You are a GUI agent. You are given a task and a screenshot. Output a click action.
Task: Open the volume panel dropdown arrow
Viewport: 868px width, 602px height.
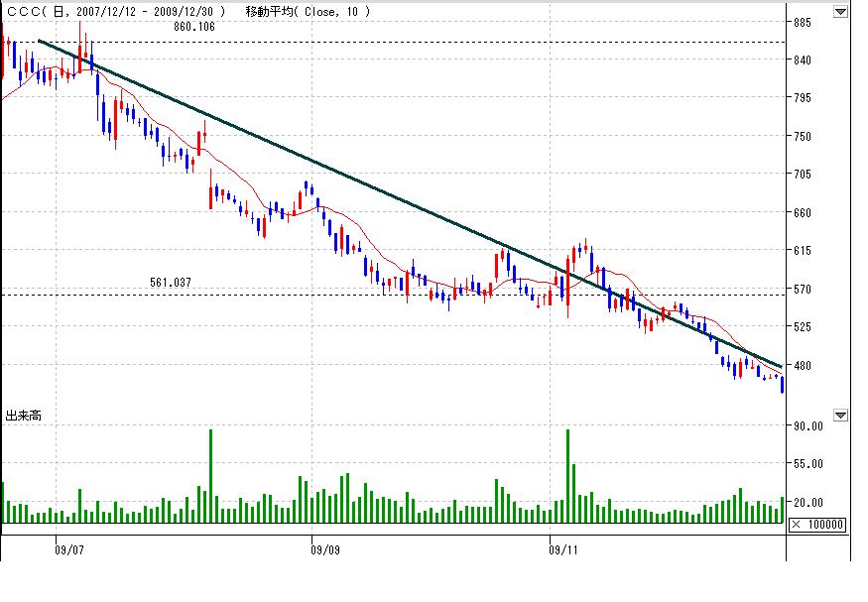coord(840,415)
